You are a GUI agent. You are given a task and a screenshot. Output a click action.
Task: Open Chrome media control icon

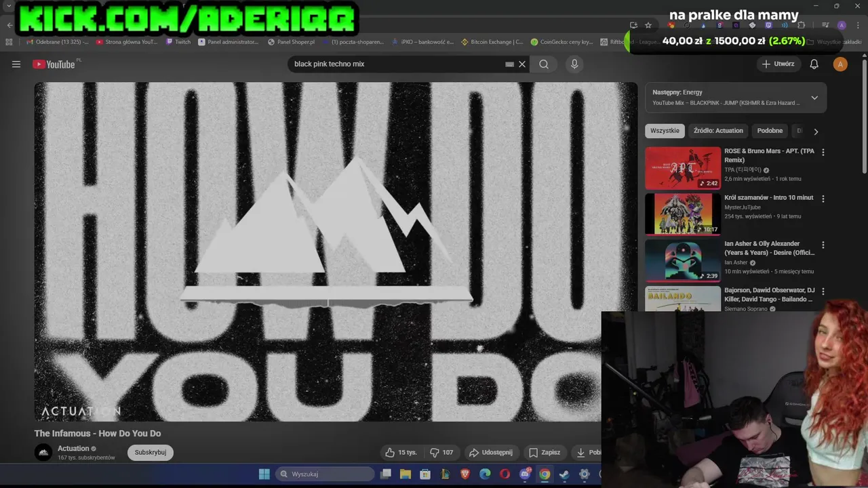click(825, 25)
